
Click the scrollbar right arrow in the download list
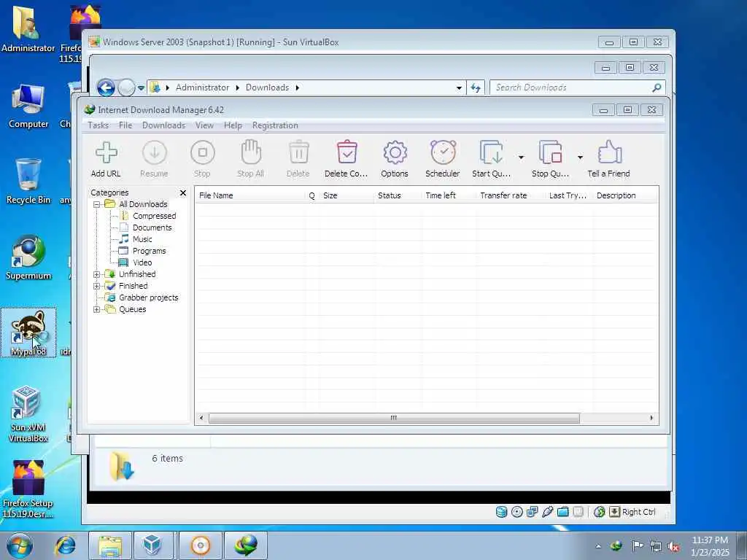651,418
